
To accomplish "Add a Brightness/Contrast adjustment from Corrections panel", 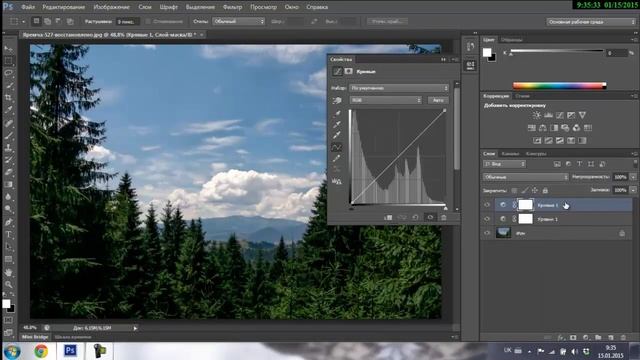I will pos(537,116).
